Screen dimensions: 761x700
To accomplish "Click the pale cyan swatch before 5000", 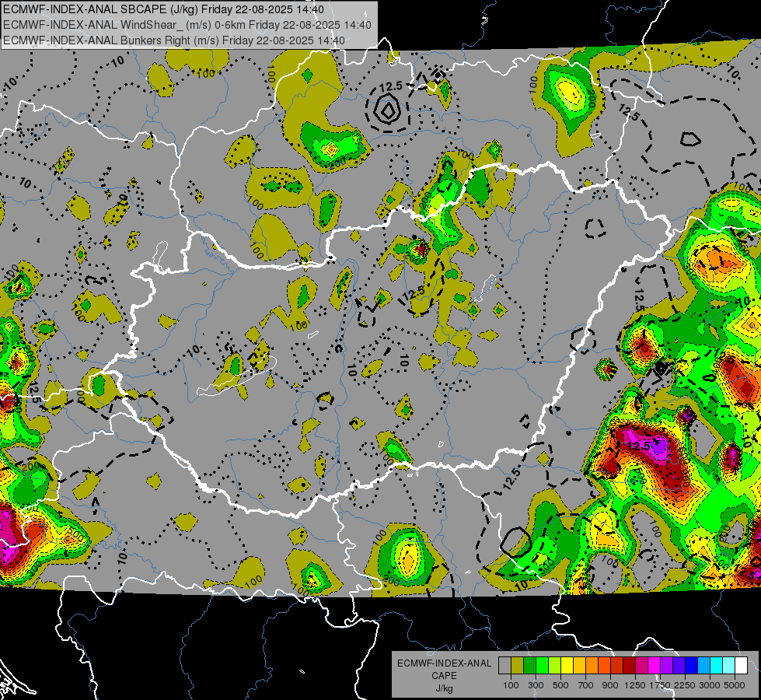I will [729, 665].
